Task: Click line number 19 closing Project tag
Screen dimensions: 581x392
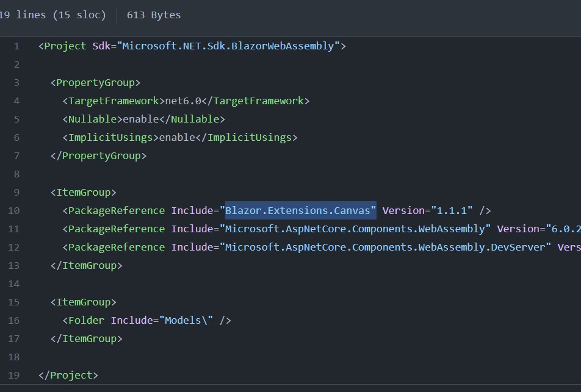Action: click(x=13, y=376)
